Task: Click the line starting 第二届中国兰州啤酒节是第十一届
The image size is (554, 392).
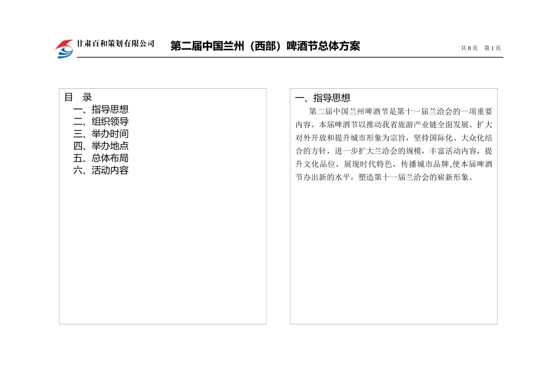Action: pos(400,111)
